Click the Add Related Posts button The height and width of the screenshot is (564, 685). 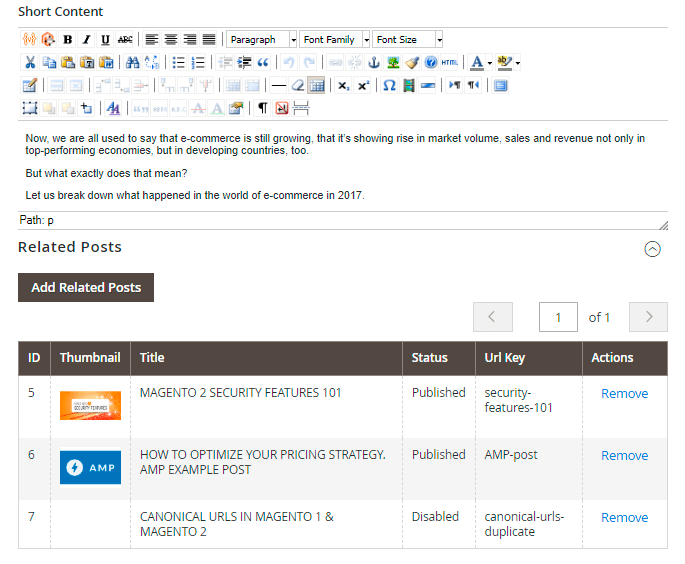pos(86,287)
